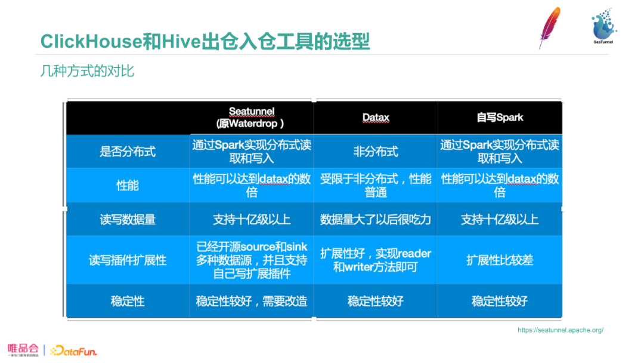Viewport: 644px width, 363px height.
Task: Click the slide title ClickHouse和Hive出仓入仓工具的选型
Action: pyautogui.click(x=205, y=42)
